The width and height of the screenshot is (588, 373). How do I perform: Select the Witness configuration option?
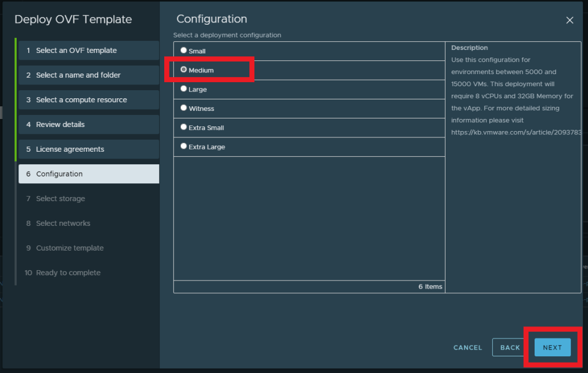(x=184, y=108)
